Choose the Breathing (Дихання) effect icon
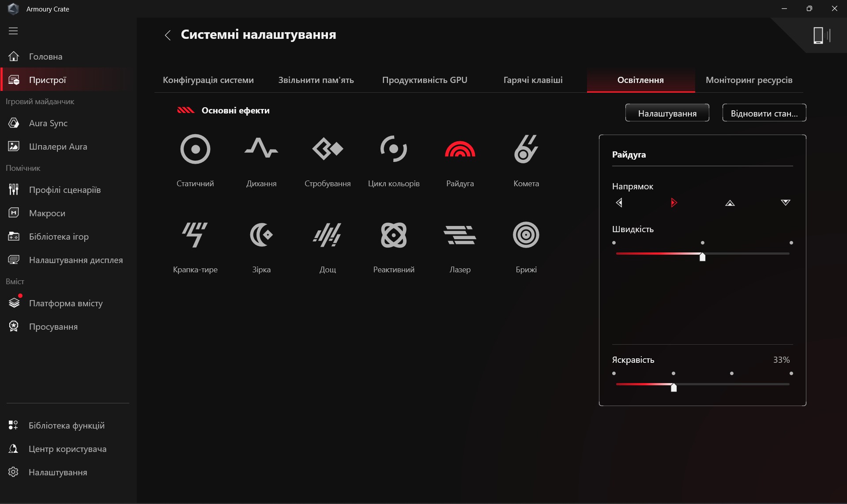This screenshot has height=504, width=847. [x=261, y=149]
